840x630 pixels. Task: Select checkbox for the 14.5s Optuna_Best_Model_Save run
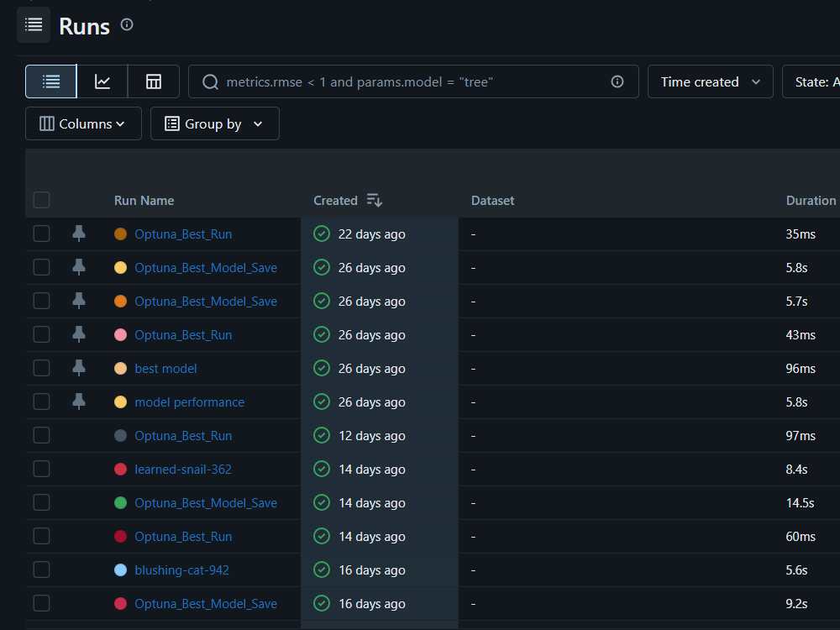point(41,502)
